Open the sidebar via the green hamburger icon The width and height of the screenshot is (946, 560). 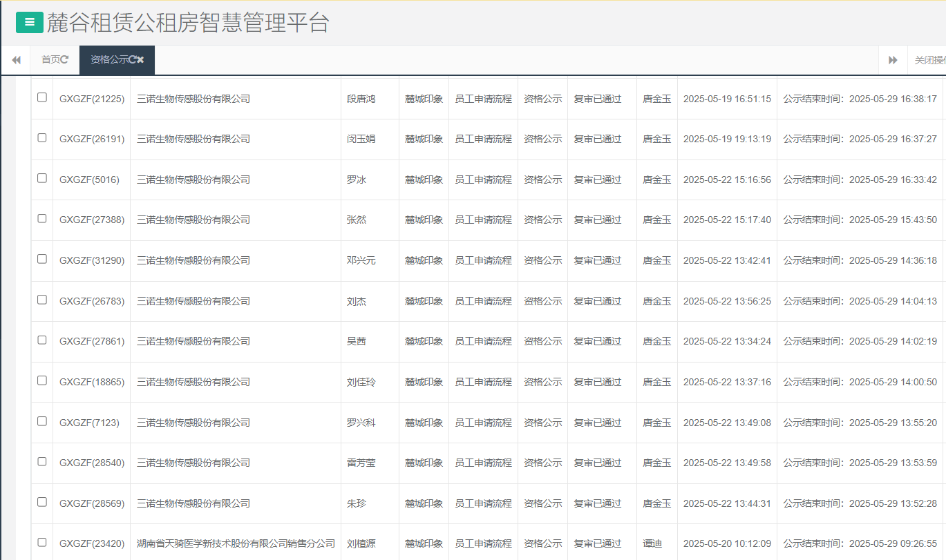coord(28,21)
